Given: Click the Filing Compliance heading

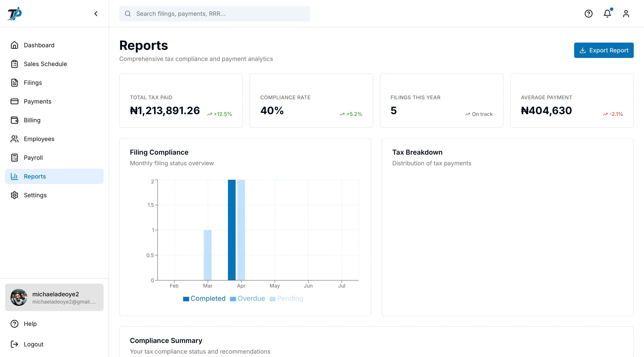Looking at the screenshot, I should point(159,152).
